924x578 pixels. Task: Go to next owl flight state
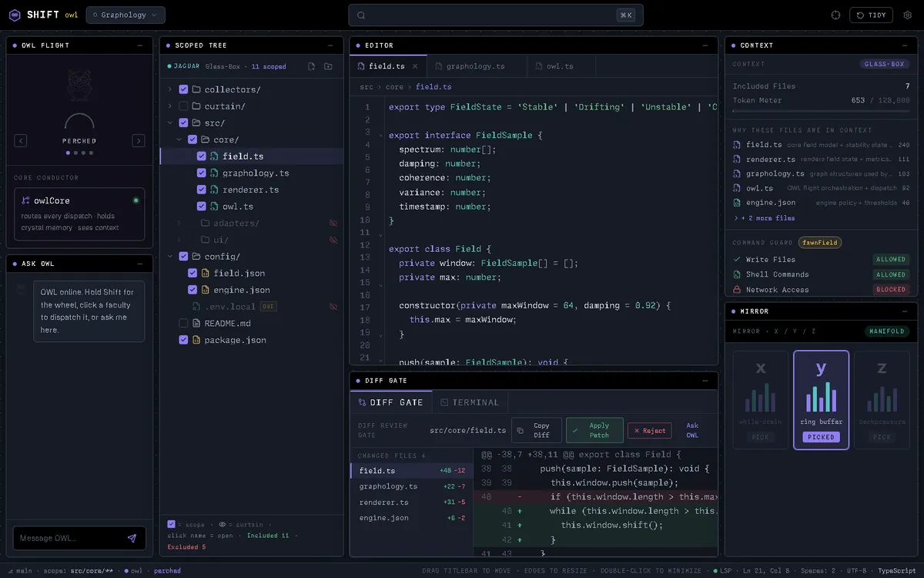pyautogui.click(x=139, y=140)
